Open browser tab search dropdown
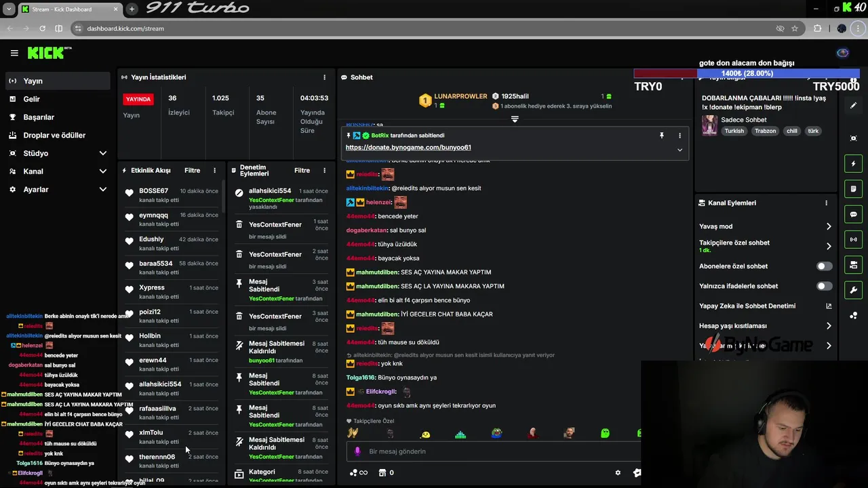868x488 pixels. [9, 9]
